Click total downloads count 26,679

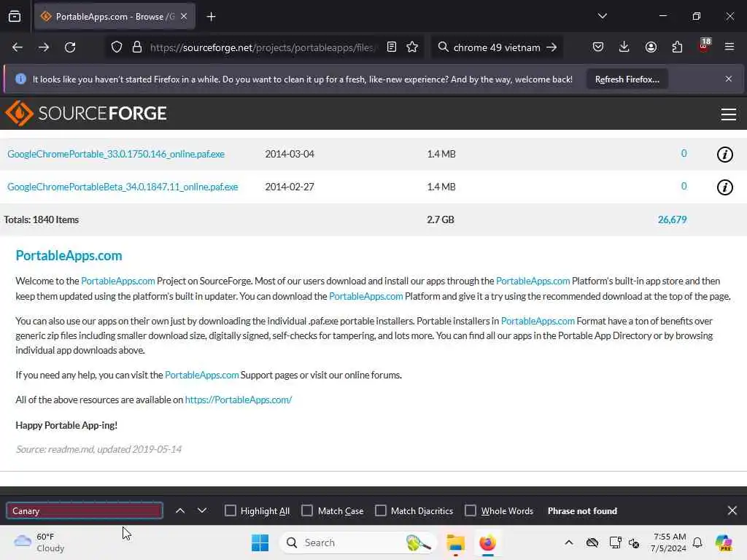[x=672, y=219]
